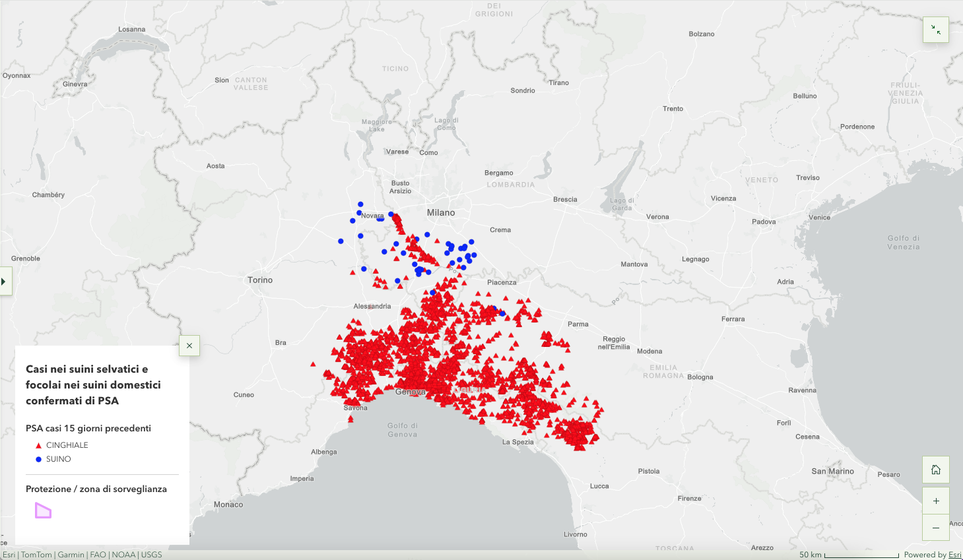Click the 'Piacenza' city label
This screenshot has width=963, height=560.
(502, 282)
